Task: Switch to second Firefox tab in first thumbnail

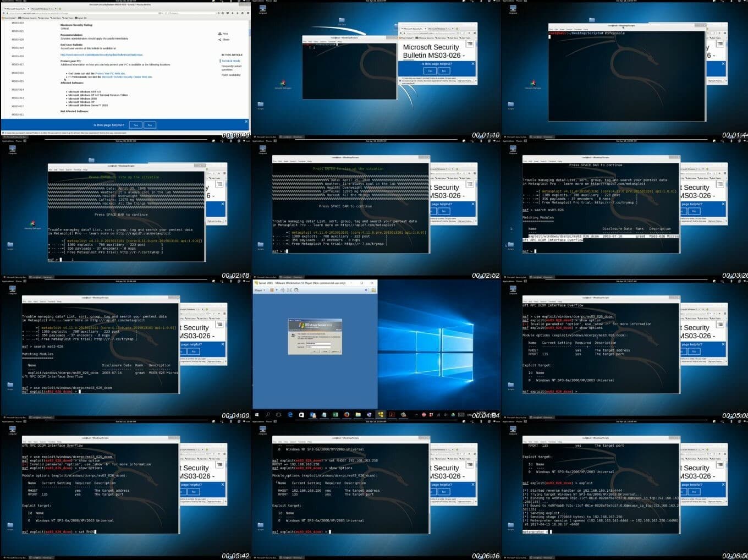Action: tap(42, 9)
